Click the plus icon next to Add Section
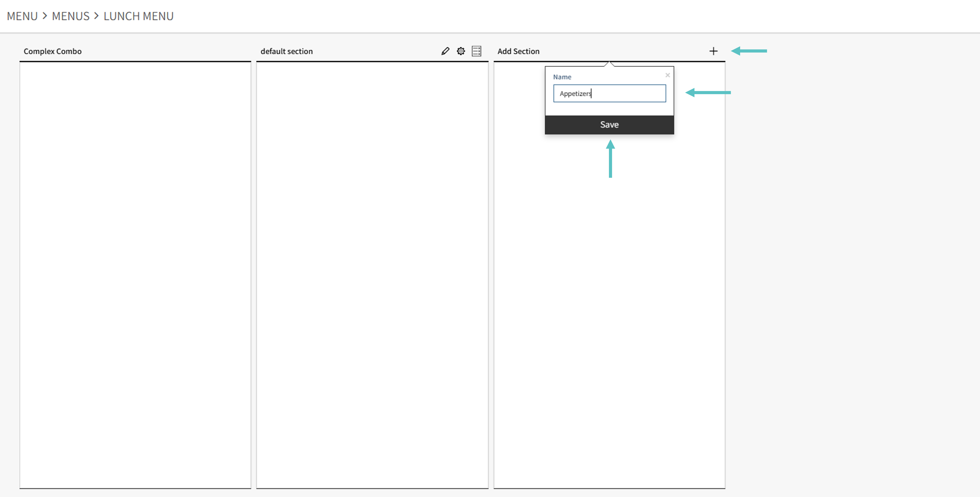Viewport: 980px width, 497px height. click(x=713, y=51)
